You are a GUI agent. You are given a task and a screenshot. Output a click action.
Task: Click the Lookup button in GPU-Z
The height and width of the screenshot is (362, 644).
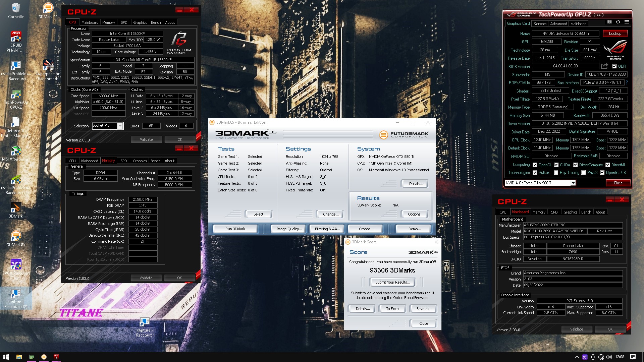point(615,34)
